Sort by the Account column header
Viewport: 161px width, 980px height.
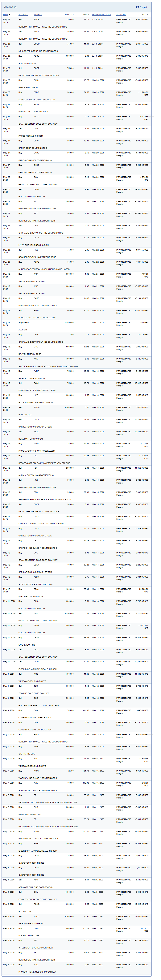pos(121,15)
